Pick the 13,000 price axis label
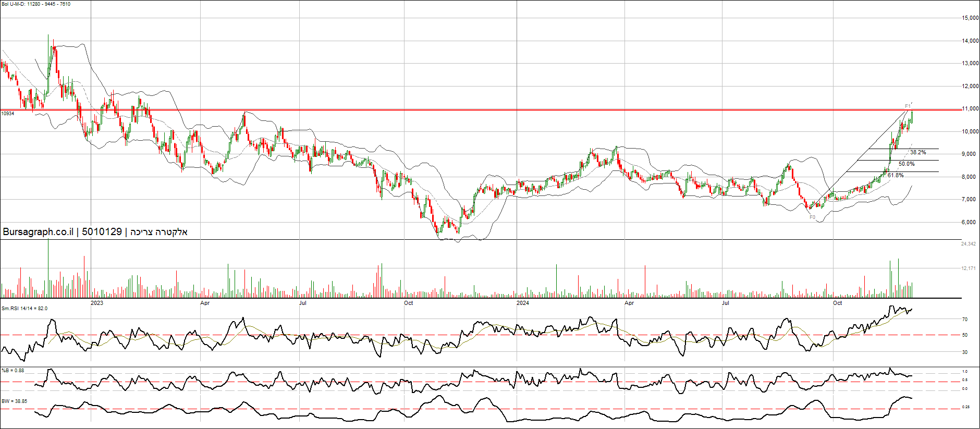The image size is (980, 429). tap(970, 63)
